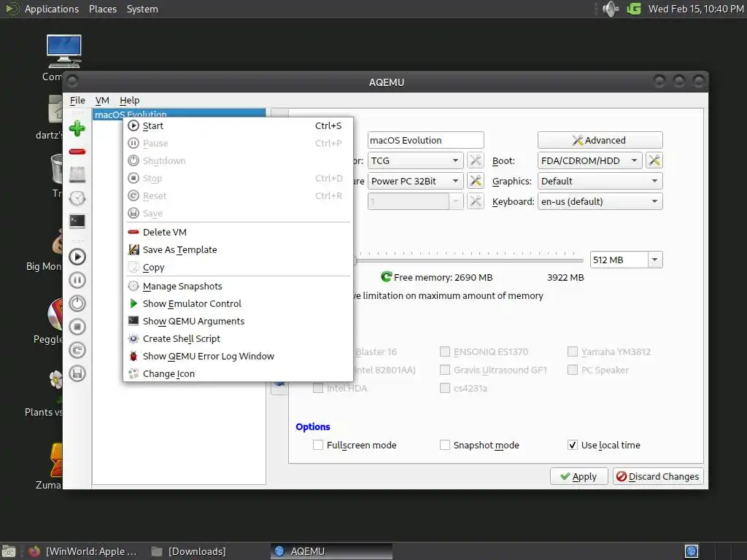The height and width of the screenshot is (560, 747).
Task: Click the Save floppy icon in left toolbar
Action: [x=77, y=373]
